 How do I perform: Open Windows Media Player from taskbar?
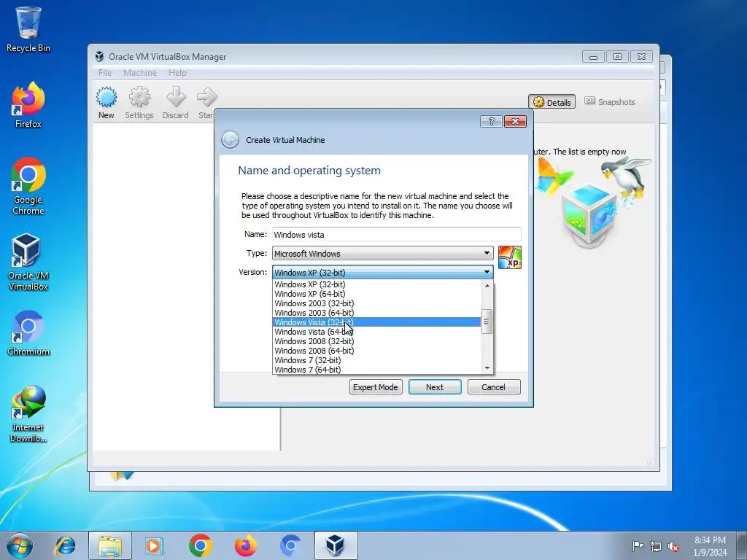(154, 545)
